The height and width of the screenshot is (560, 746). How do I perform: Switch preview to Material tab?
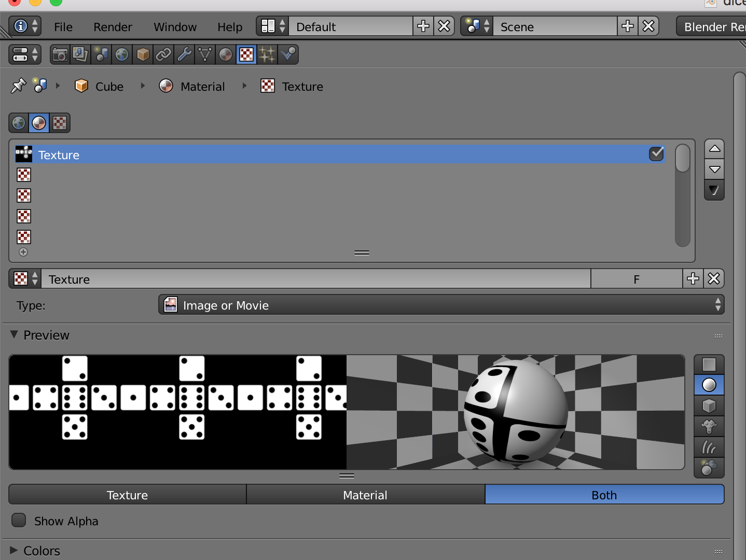[x=366, y=495]
